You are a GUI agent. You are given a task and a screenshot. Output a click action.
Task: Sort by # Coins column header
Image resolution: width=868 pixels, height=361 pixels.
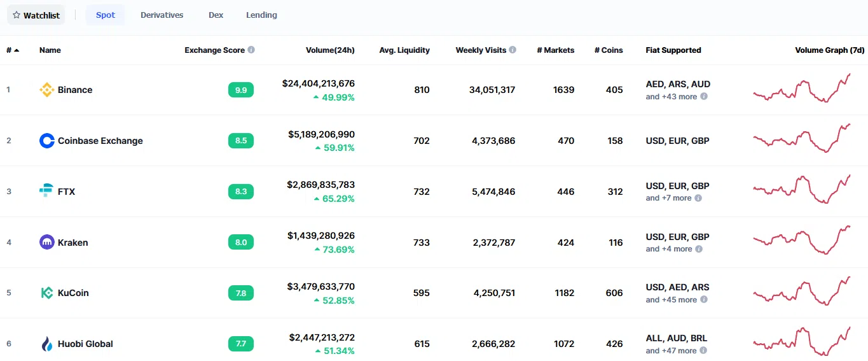pyautogui.click(x=609, y=50)
